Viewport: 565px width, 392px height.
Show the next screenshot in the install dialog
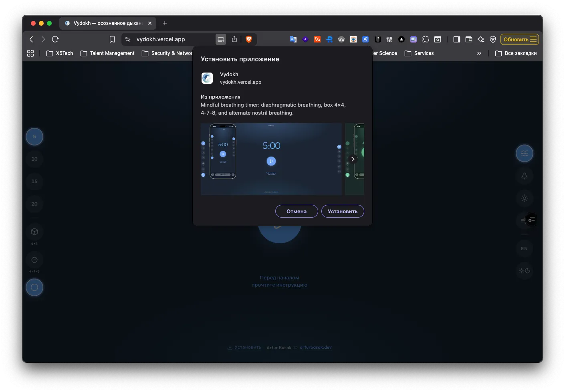pos(353,159)
